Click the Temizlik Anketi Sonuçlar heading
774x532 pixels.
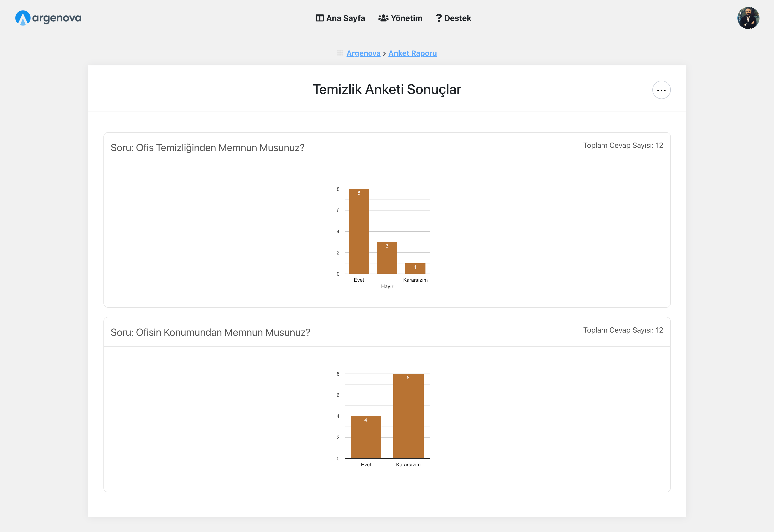click(387, 89)
